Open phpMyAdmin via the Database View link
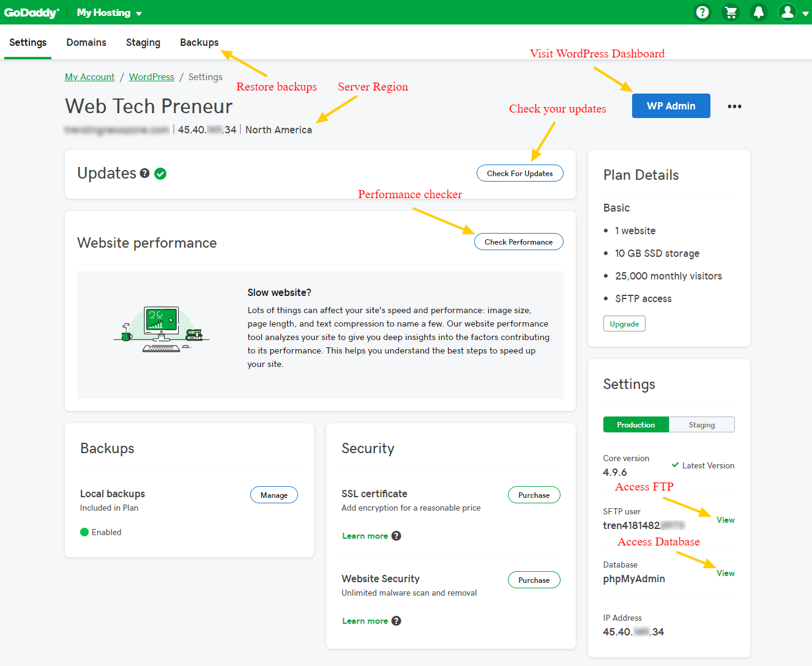Image resolution: width=812 pixels, height=666 pixels. coord(725,573)
